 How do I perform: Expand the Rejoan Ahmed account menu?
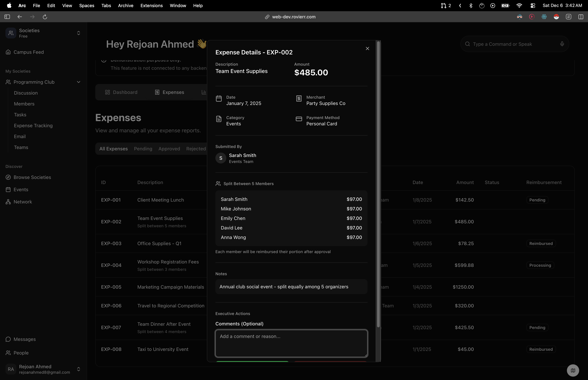click(78, 369)
